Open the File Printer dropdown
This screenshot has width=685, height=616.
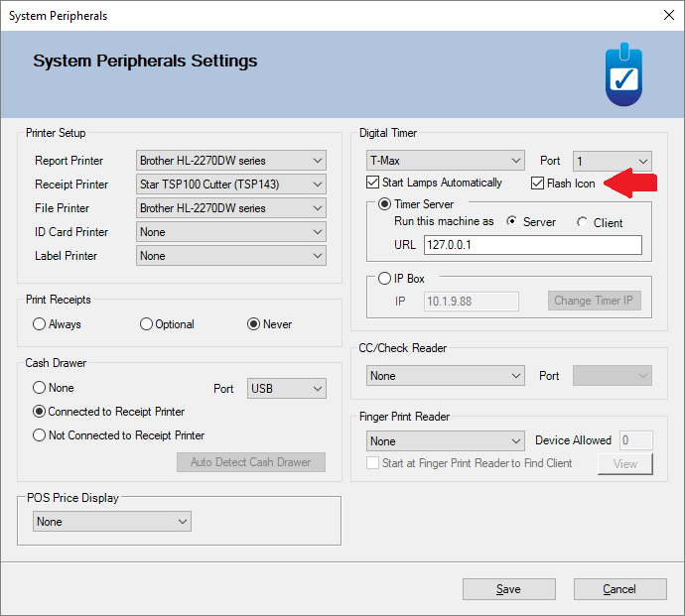point(231,208)
